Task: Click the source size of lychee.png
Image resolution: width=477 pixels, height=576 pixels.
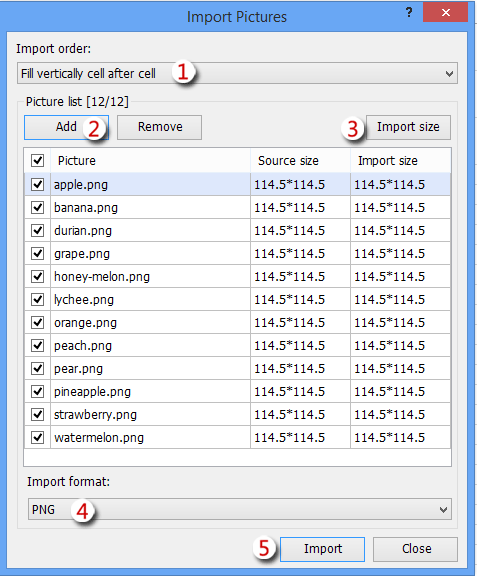Action: pyautogui.click(x=290, y=299)
